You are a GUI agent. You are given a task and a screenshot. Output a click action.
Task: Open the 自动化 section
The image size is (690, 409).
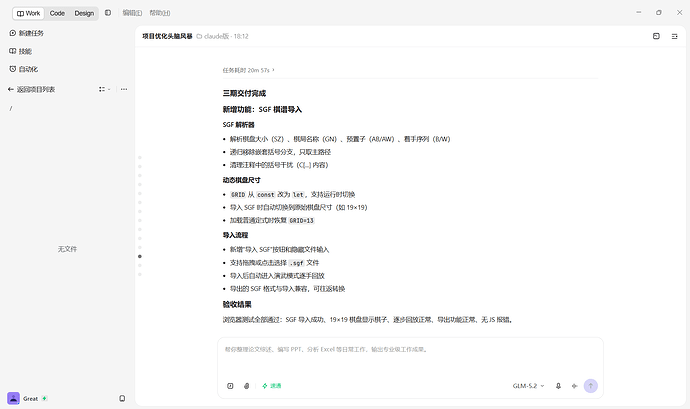pyautogui.click(x=23, y=69)
